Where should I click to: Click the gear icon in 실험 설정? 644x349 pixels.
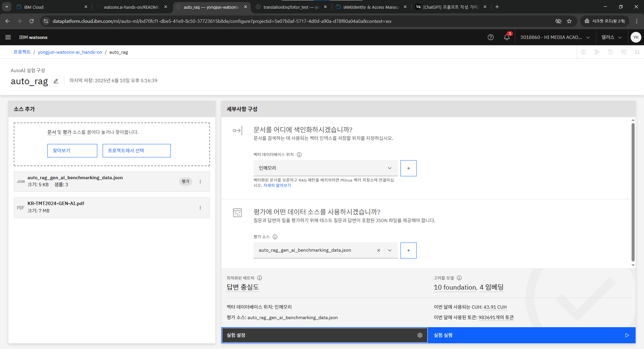click(420, 335)
